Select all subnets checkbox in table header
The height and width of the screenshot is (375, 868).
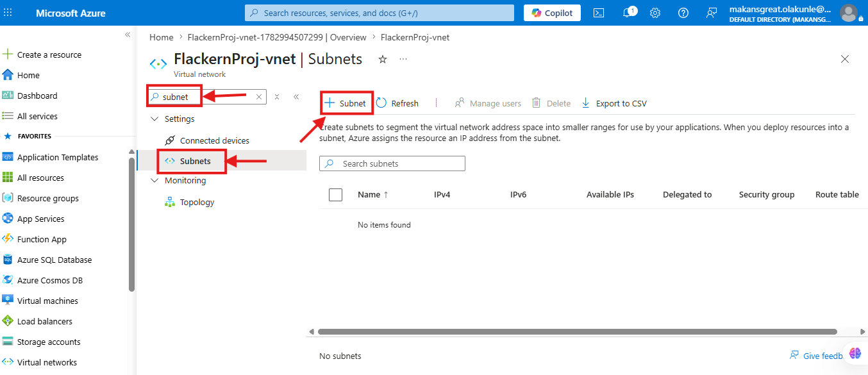[x=335, y=194]
